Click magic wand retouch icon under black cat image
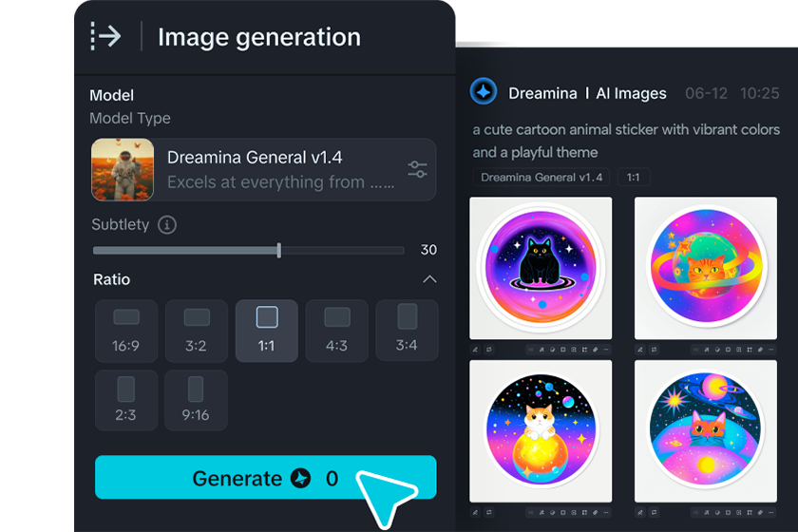798x532 pixels. (541, 350)
